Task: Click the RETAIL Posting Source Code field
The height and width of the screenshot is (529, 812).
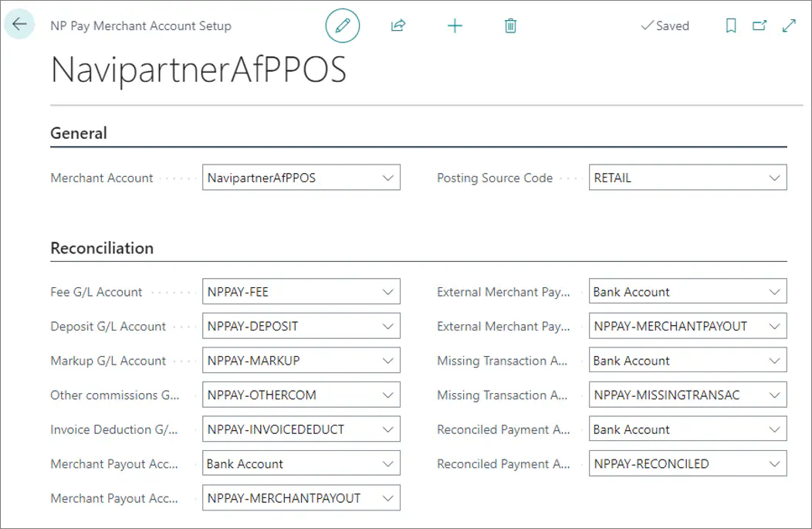Action: pos(688,178)
